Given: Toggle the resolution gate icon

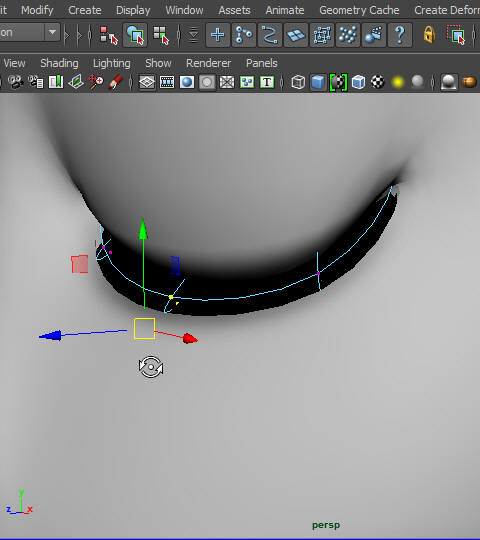Looking at the screenshot, I should (187, 82).
